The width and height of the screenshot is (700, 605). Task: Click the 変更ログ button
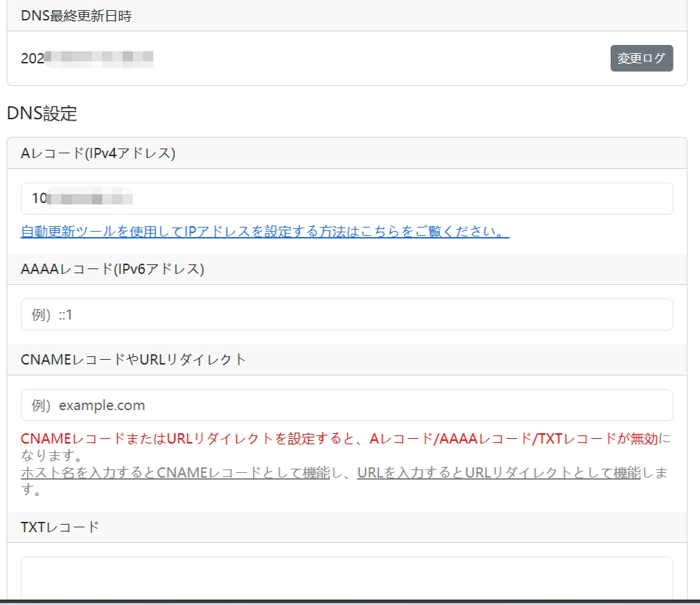pyautogui.click(x=641, y=59)
